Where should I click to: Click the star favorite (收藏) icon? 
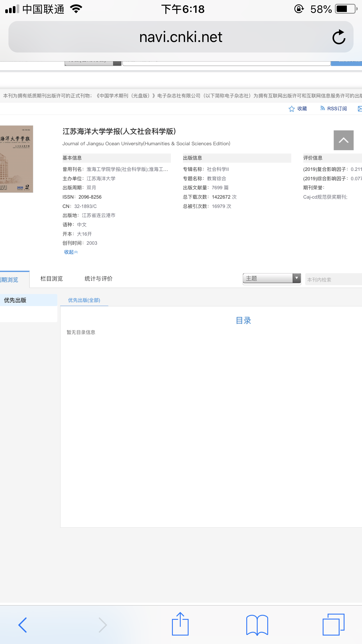point(292,109)
